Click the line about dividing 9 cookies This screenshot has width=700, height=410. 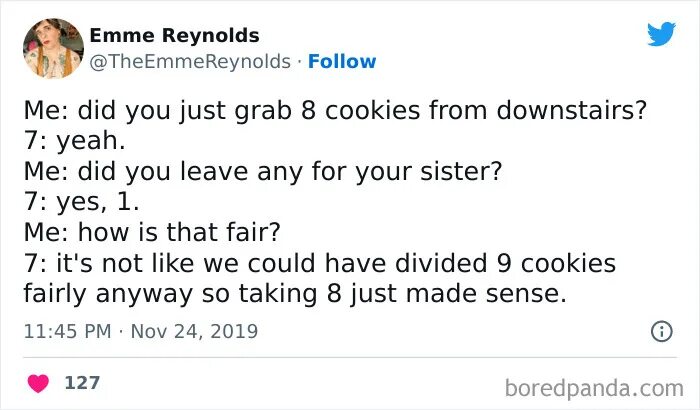click(x=319, y=264)
